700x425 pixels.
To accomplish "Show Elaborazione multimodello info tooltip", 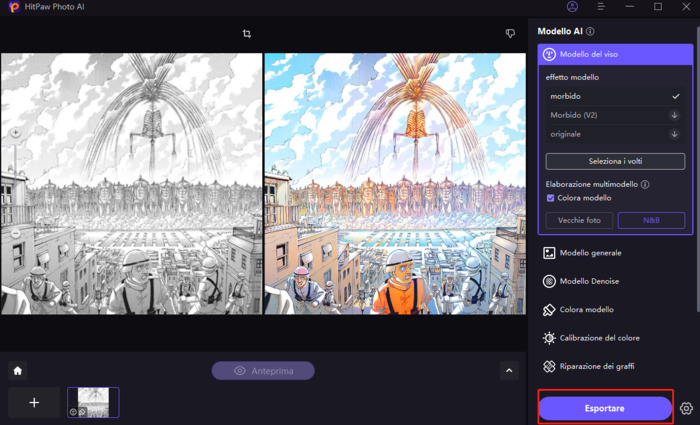I will point(645,184).
